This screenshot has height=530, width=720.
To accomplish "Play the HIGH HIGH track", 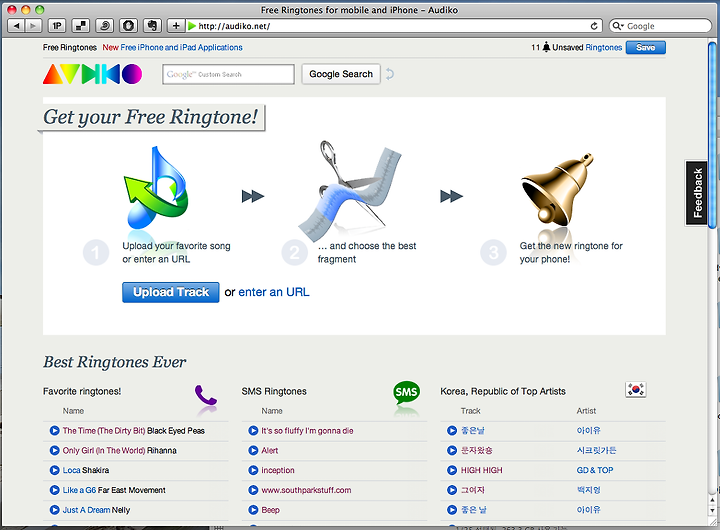I will point(452,470).
